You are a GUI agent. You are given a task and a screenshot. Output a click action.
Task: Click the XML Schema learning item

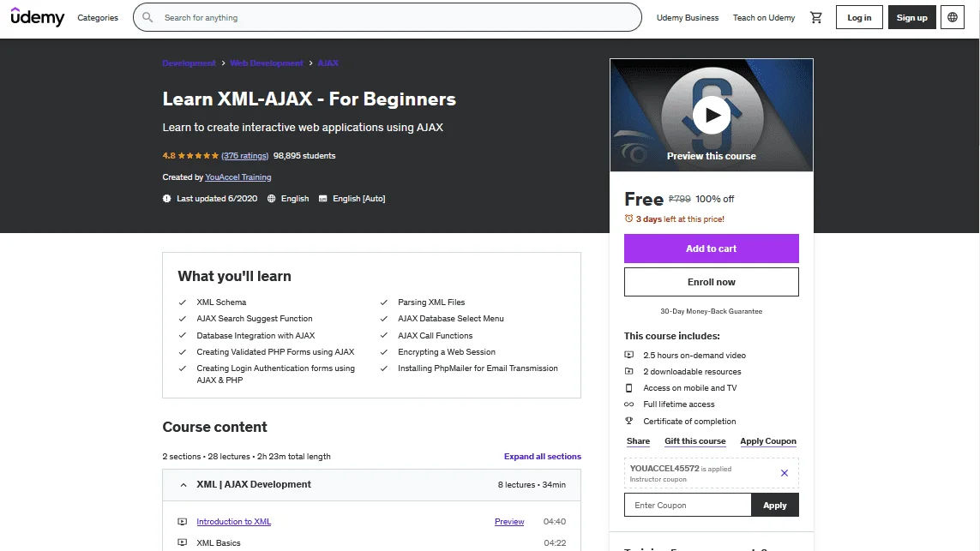click(x=221, y=302)
